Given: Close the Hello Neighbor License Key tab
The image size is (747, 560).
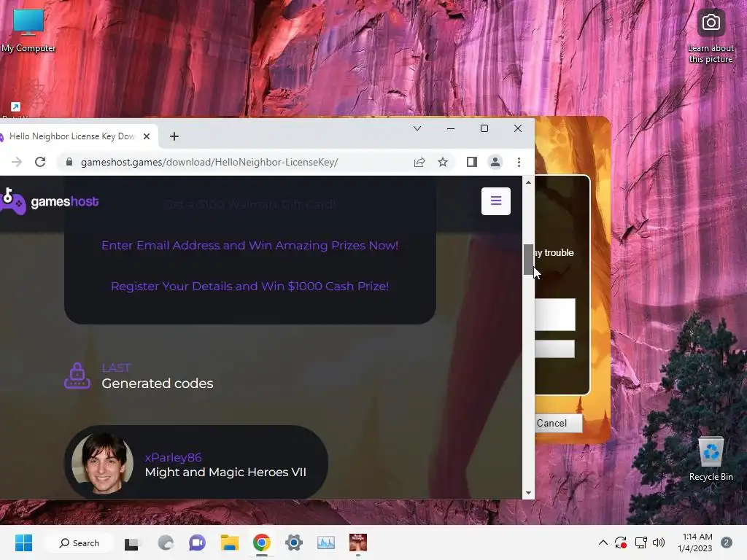Looking at the screenshot, I should click(147, 136).
